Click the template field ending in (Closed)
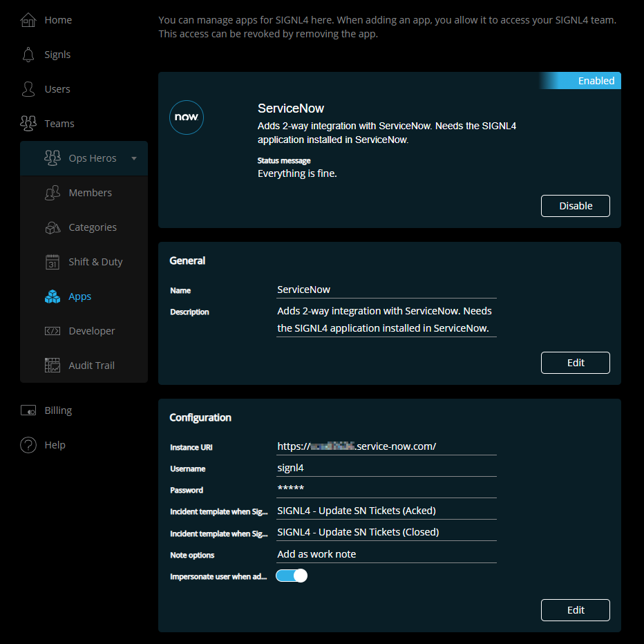Screen dimensions: 644x644 click(386, 532)
